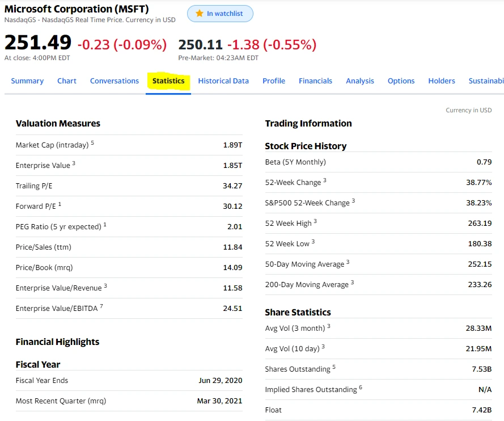Click the Share Statistics heading
504x421 pixels.
[x=298, y=312]
